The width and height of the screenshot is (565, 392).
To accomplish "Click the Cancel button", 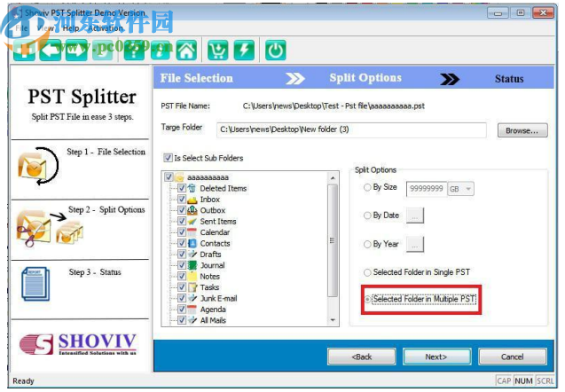I will (512, 357).
